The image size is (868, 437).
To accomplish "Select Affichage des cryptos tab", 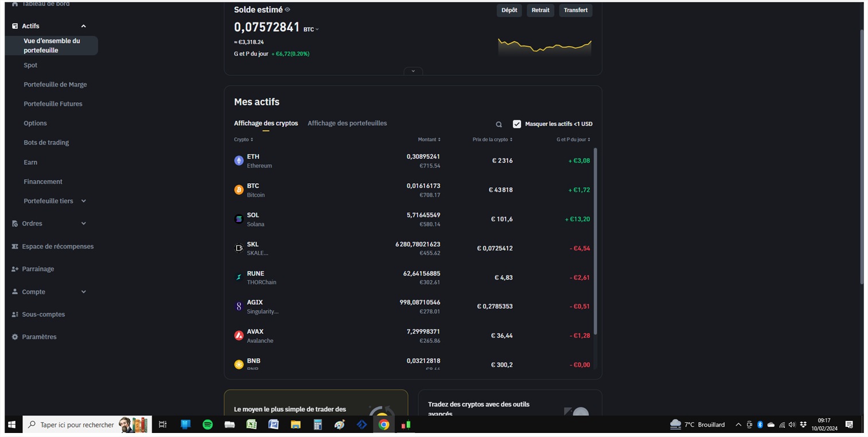I will pyautogui.click(x=266, y=123).
